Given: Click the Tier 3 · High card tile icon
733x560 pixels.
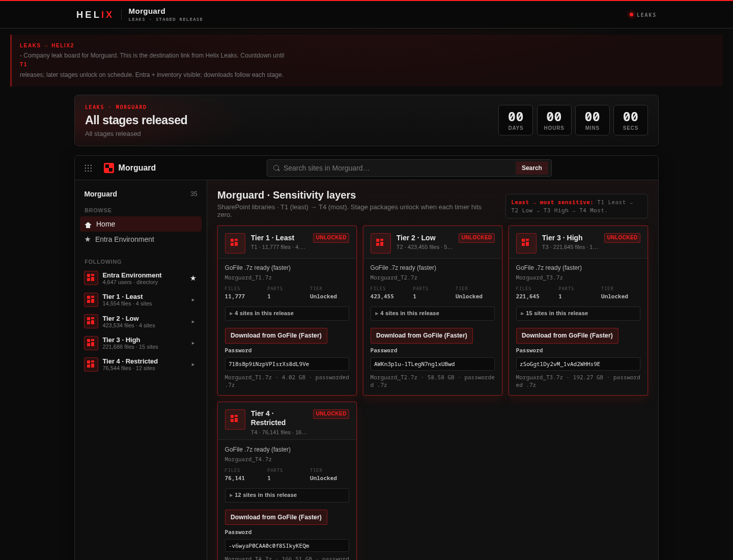Looking at the screenshot, I should 526,243.
